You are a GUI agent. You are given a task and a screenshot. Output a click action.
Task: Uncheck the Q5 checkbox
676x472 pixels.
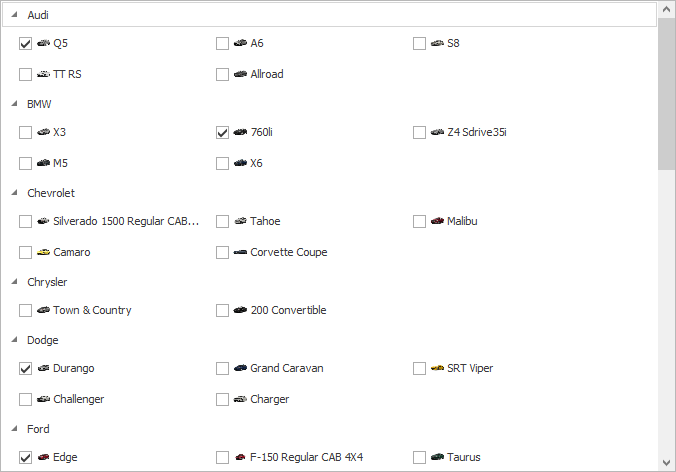click(25, 43)
